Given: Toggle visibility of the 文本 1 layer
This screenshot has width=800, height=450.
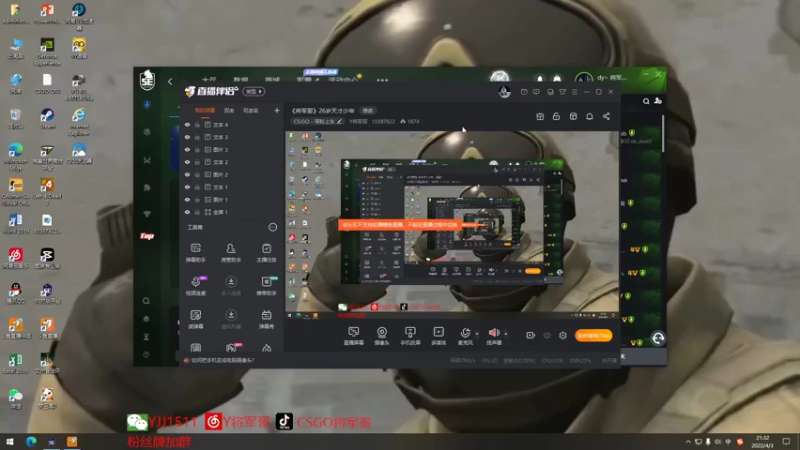Looking at the screenshot, I should (x=187, y=187).
